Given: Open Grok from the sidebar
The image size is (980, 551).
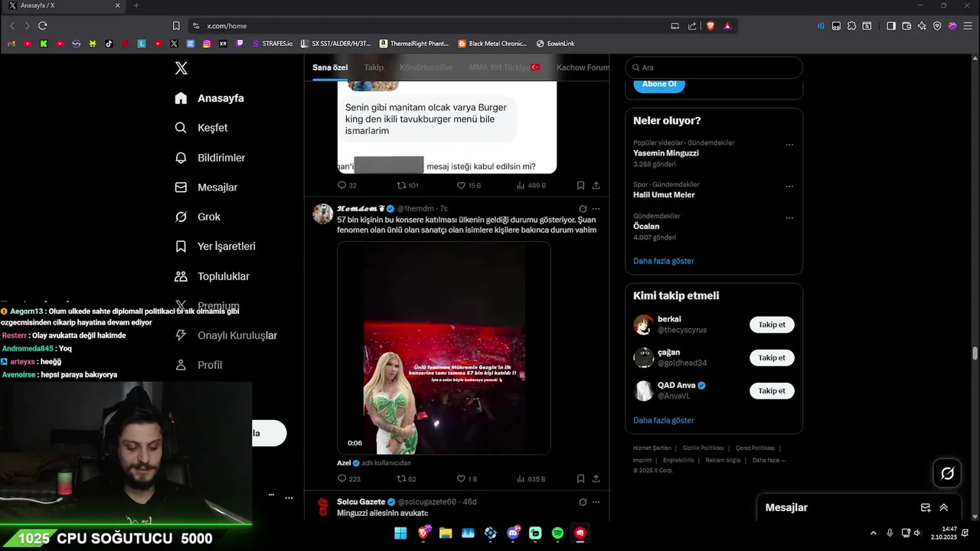Looking at the screenshot, I should pyautogui.click(x=198, y=217).
